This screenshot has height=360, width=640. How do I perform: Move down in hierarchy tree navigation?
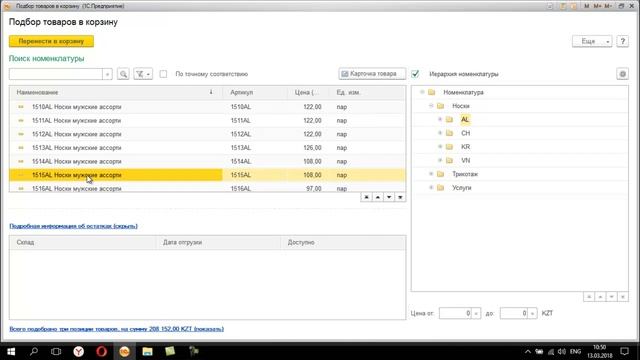point(611,297)
